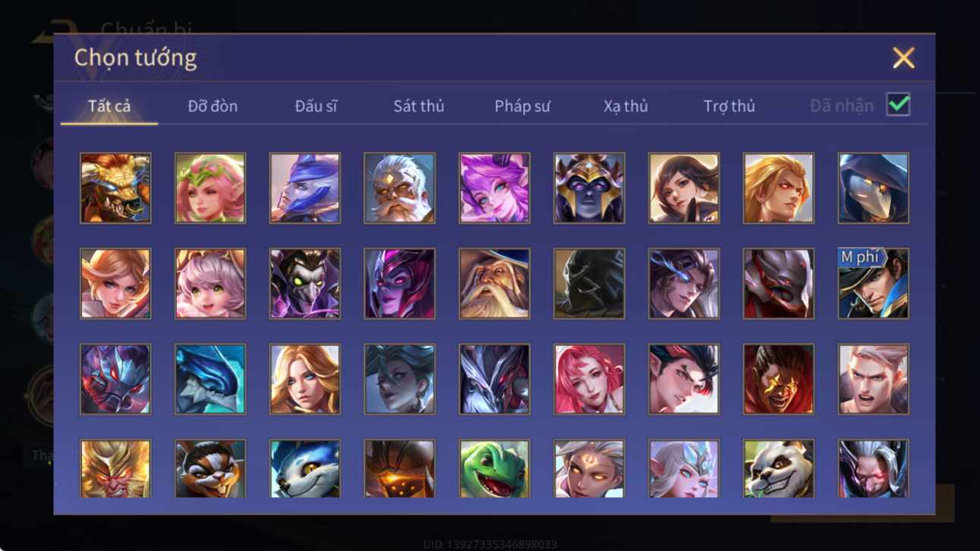Screen dimensions: 980x551
Task: Choose the hooded plague-mask hero
Action: 873,188
